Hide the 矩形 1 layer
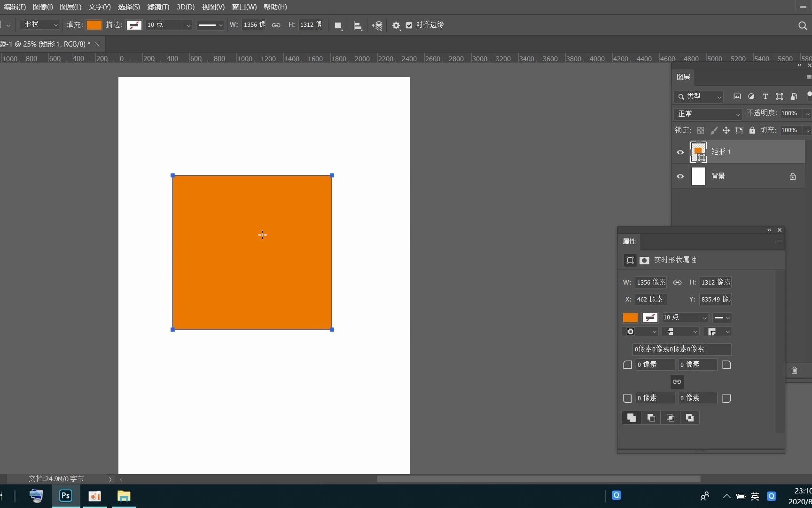This screenshot has height=508, width=812. point(680,152)
